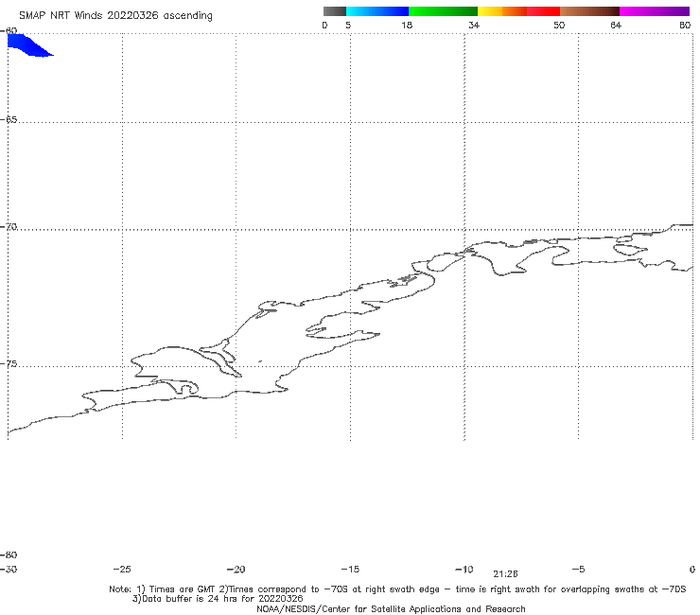Image resolution: width=700 pixels, height=615 pixels.
Task: Click the latitude label '-65'
Action: (9, 120)
